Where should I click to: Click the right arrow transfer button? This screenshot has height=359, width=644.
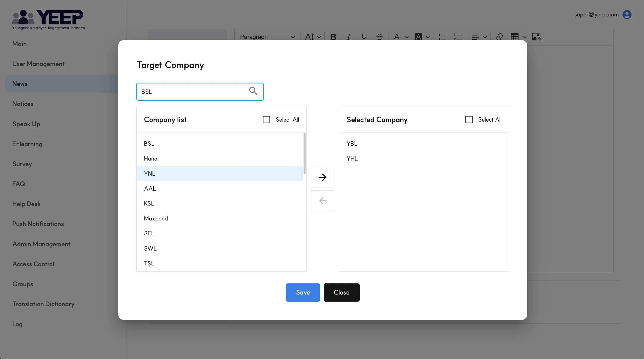tap(323, 177)
